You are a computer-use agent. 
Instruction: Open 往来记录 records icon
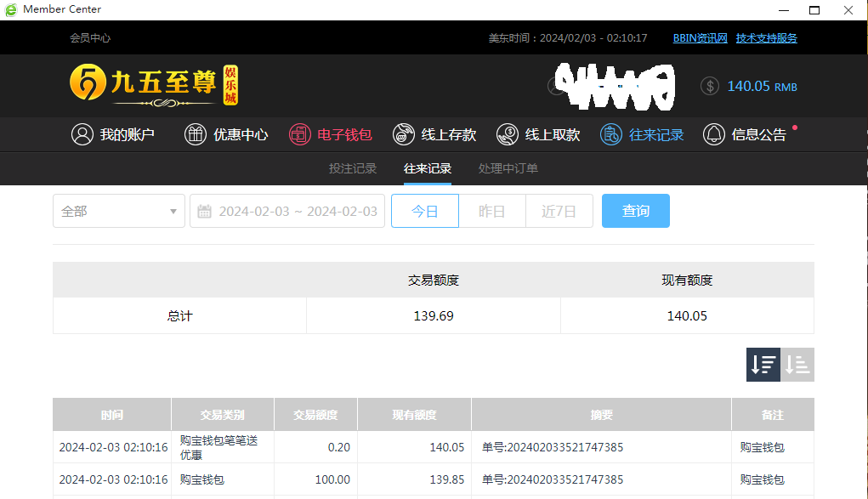611,134
